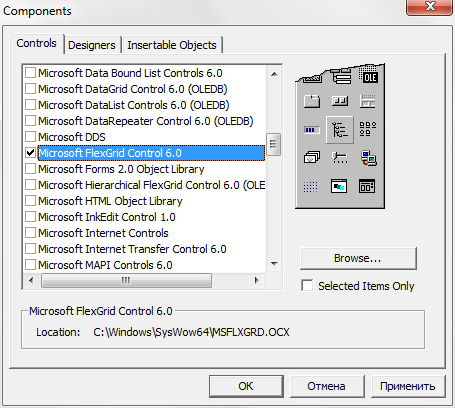The width and height of the screenshot is (455, 408).
Task: Click the Browse... button
Action: tap(358, 258)
